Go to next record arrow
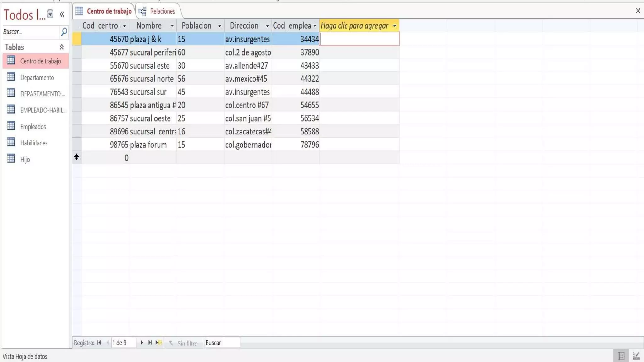The image size is (644, 362). pyautogui.click(x=142, y=343)
